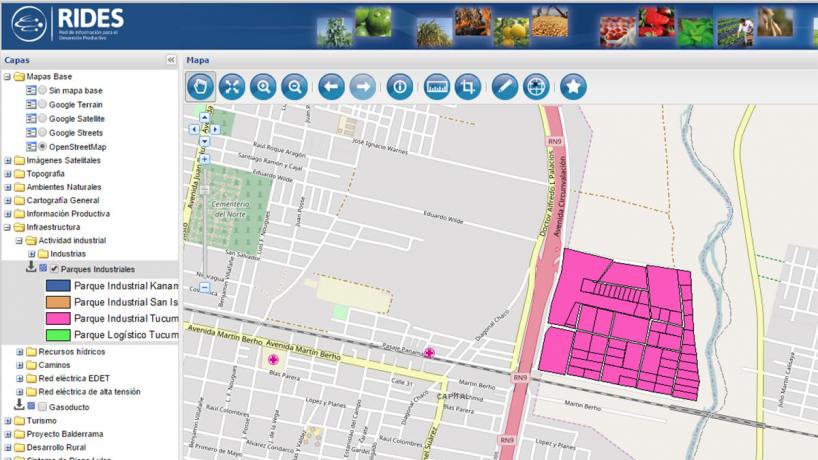Open the measure ruler tool

tap(436, 86)
